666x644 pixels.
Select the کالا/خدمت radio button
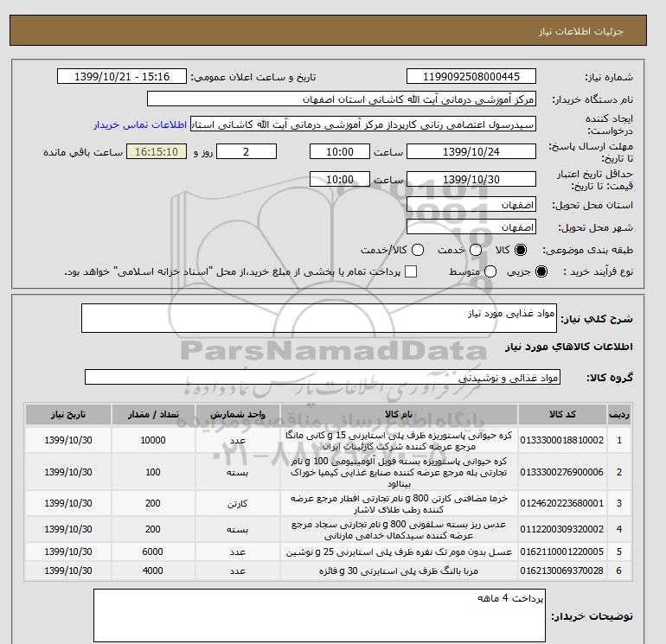point(418,250)
